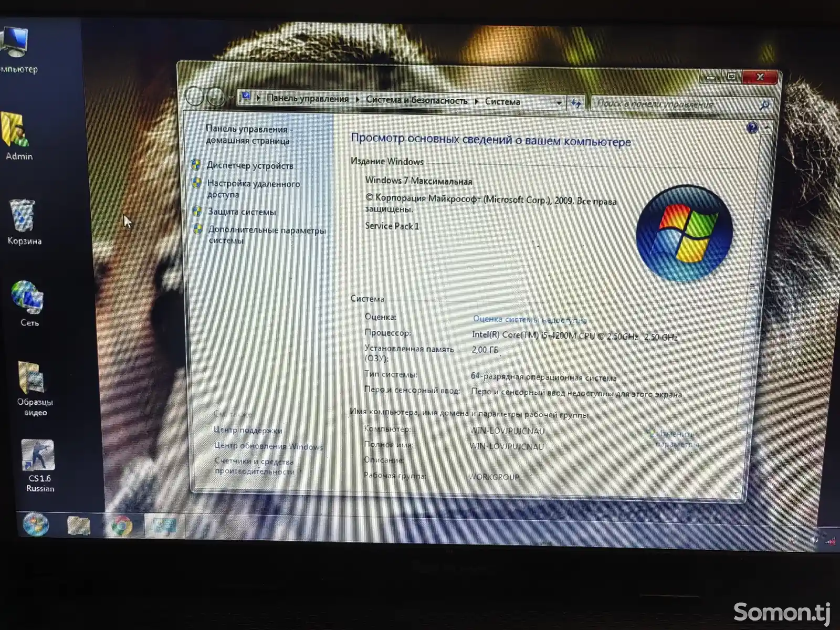Open Панель управления домашняя страница link

(x=249, y=135)
